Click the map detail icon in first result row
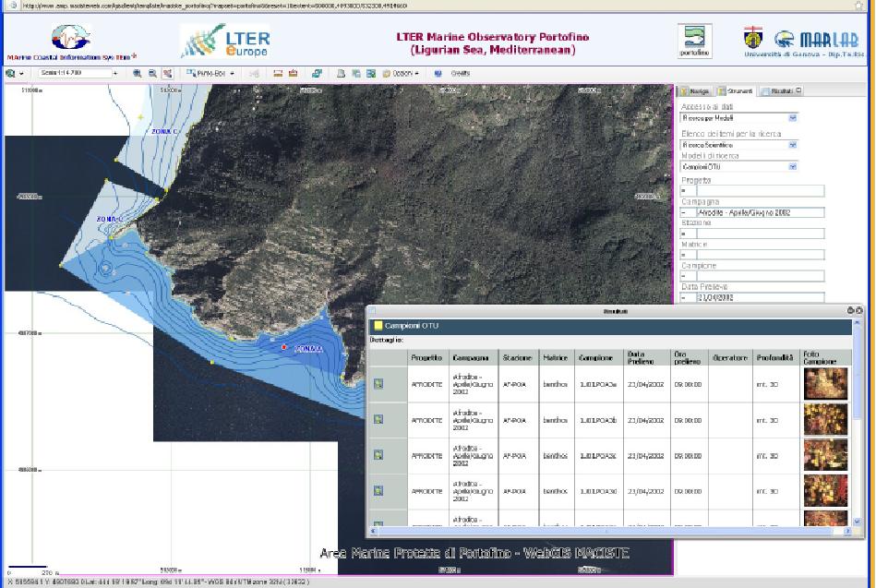 [x=378, y=384]
